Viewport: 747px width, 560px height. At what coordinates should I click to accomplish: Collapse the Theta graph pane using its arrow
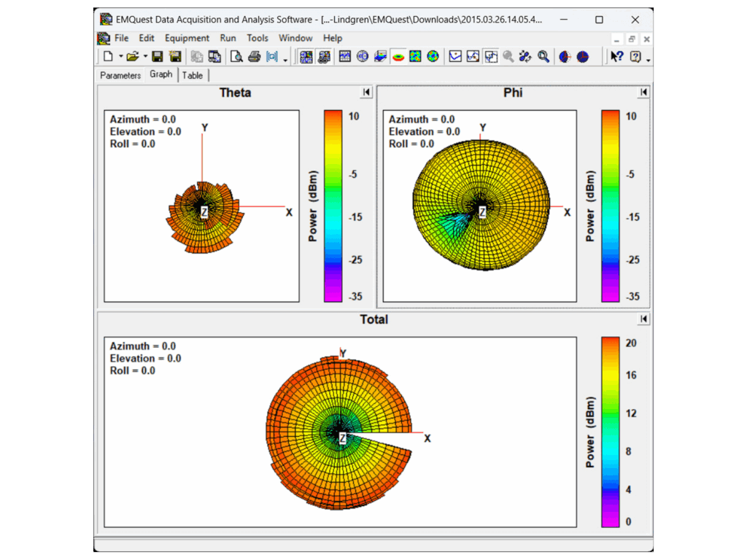point(366,93)
